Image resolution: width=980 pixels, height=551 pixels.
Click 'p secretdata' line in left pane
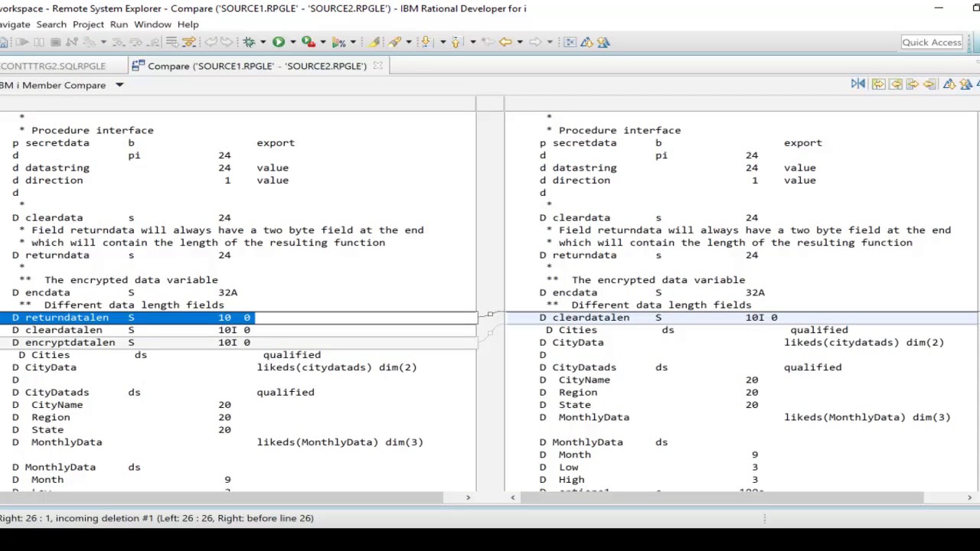153,143
